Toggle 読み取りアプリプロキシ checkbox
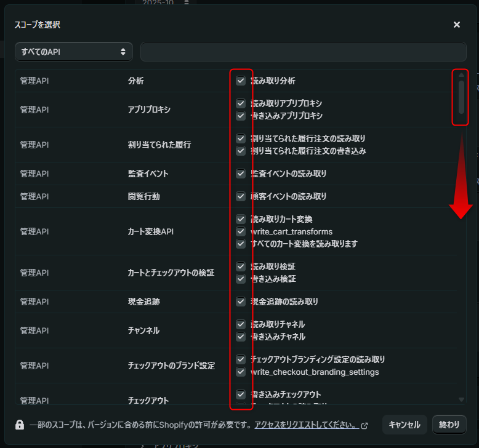 tap(241, 103)
